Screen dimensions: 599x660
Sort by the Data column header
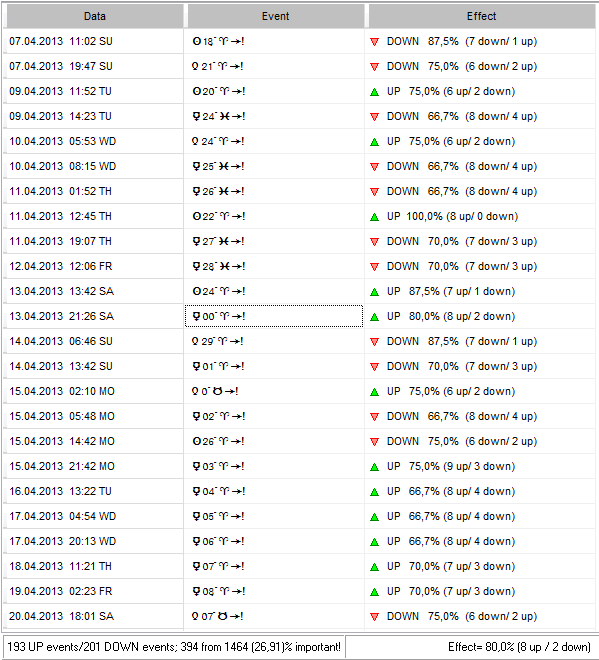(x=95, y=16)
